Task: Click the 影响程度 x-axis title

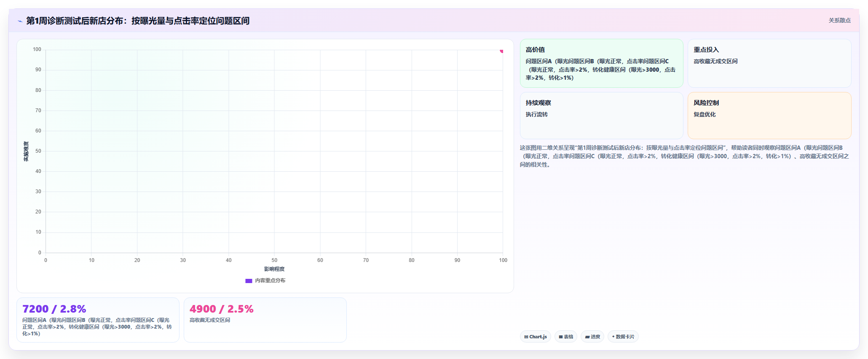Action: click(274, 269)
